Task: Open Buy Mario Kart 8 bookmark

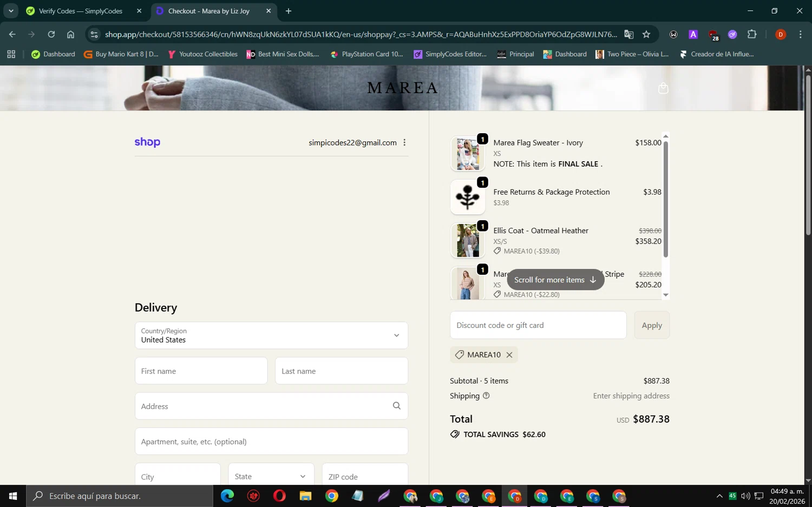Action: click(x=121, y=54)
